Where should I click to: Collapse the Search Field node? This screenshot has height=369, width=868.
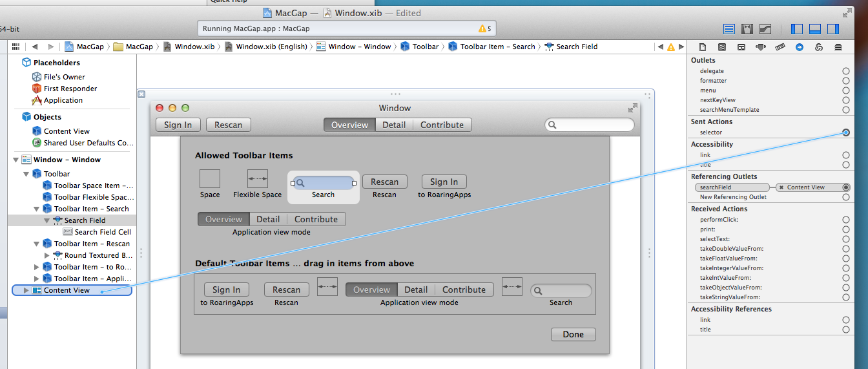click(47, 220)
